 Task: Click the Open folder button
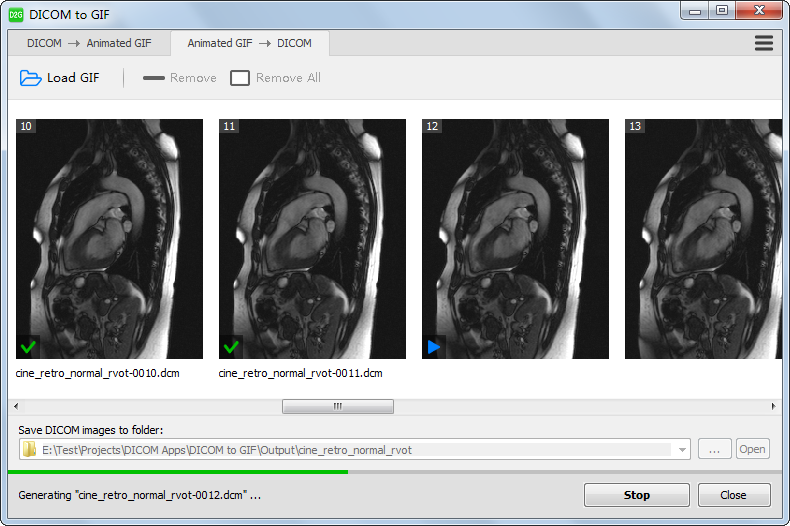coord(752,450)
